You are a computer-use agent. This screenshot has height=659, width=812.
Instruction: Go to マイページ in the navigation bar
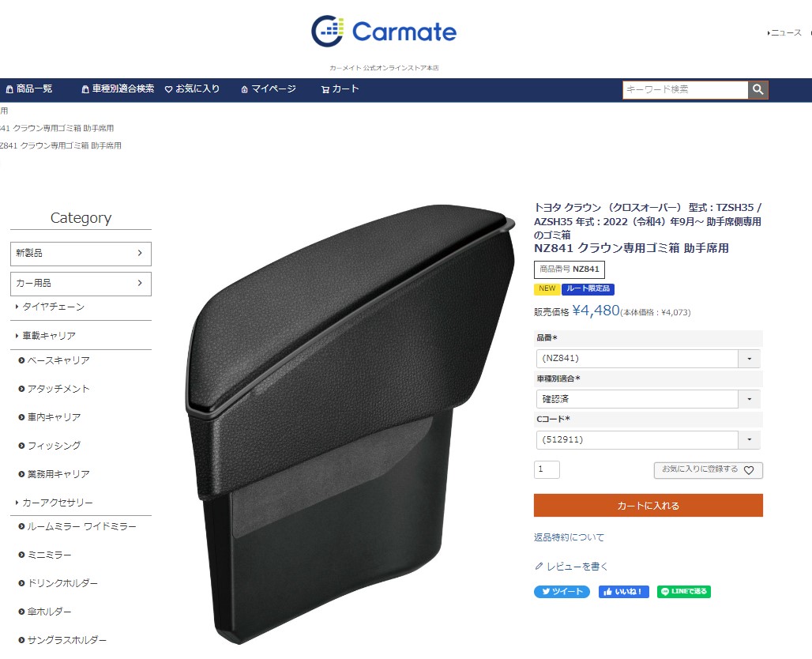click(269, 89)
